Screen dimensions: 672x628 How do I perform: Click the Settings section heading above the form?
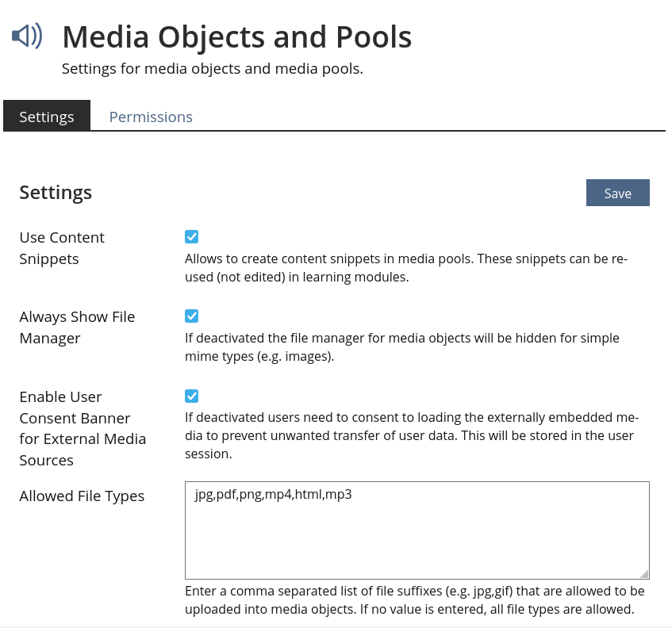click(x=56, y=193)
